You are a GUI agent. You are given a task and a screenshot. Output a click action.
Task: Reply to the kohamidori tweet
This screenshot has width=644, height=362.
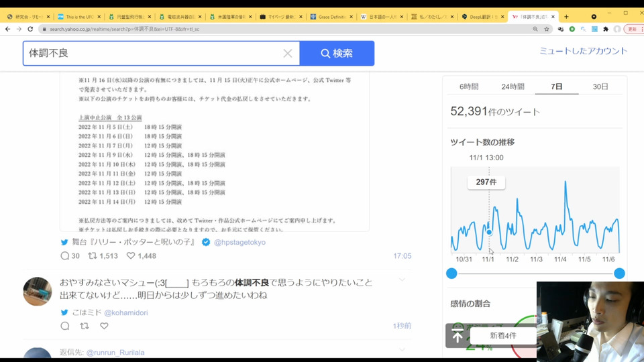pyautogui.click(x=65, y=326)
